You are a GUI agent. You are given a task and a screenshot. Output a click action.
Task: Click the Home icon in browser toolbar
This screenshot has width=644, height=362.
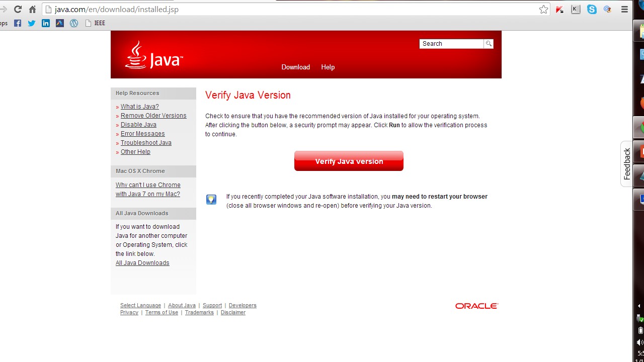(32, 10)
